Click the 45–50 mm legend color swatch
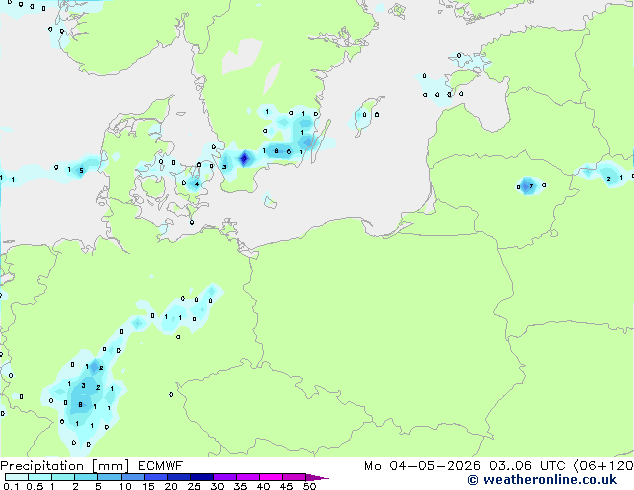 click(x=294, y=477)
